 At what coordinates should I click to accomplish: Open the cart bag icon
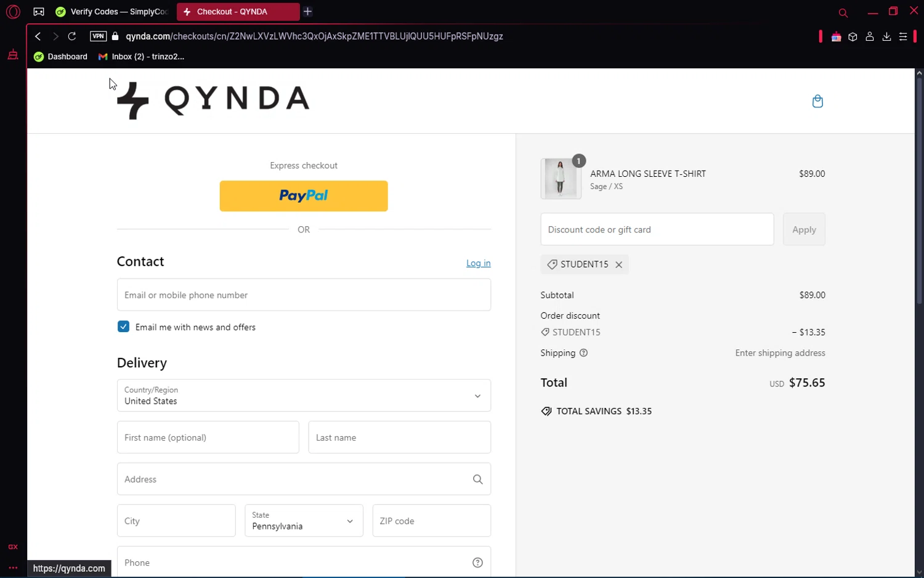click(817, 101)
